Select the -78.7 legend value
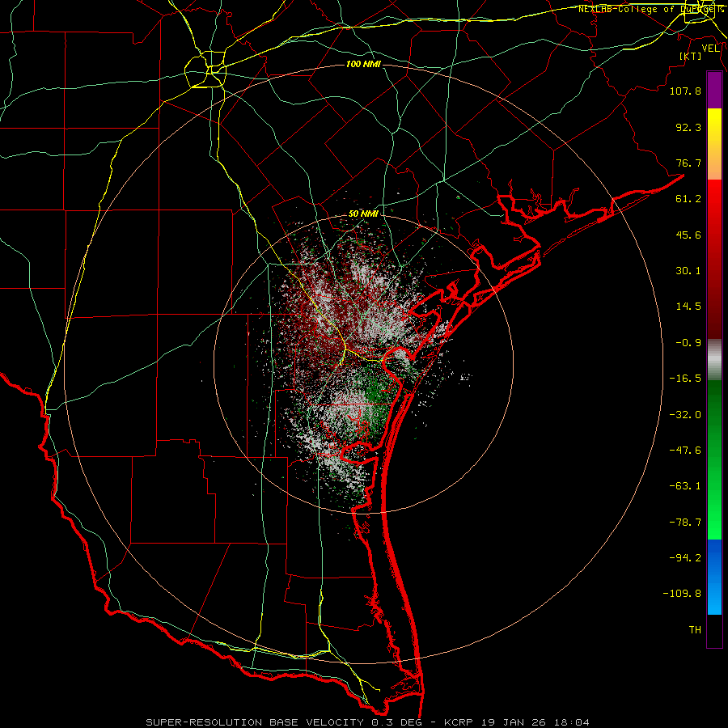Image resolution: width=728 pixels, height=728 pixels. 685,523
